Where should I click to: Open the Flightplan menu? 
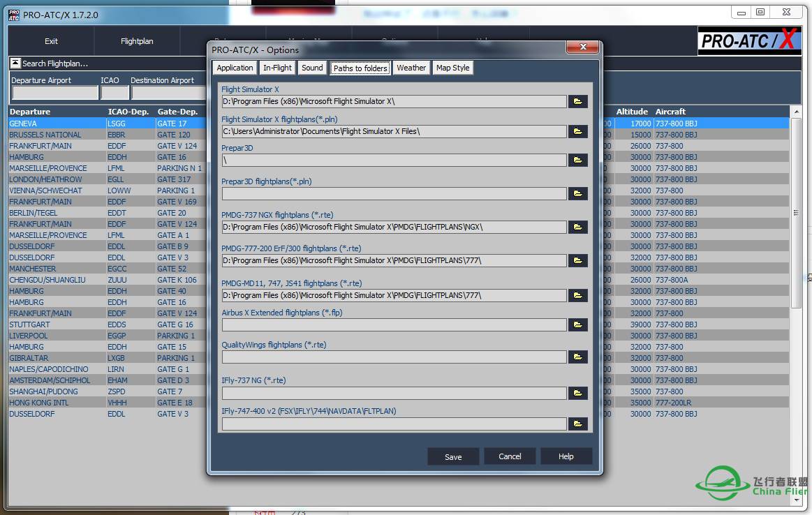137,41
